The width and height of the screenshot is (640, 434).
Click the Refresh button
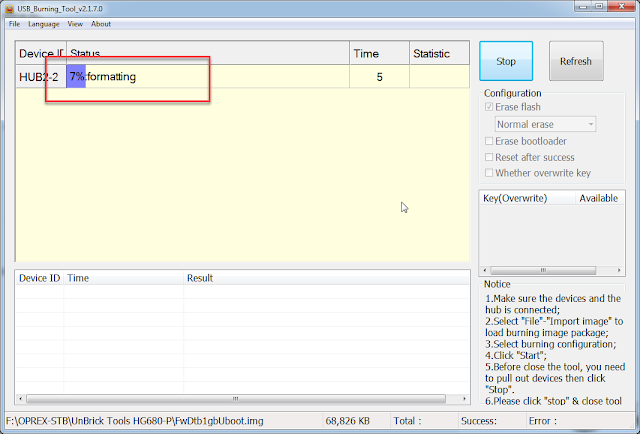coord(575,61)
